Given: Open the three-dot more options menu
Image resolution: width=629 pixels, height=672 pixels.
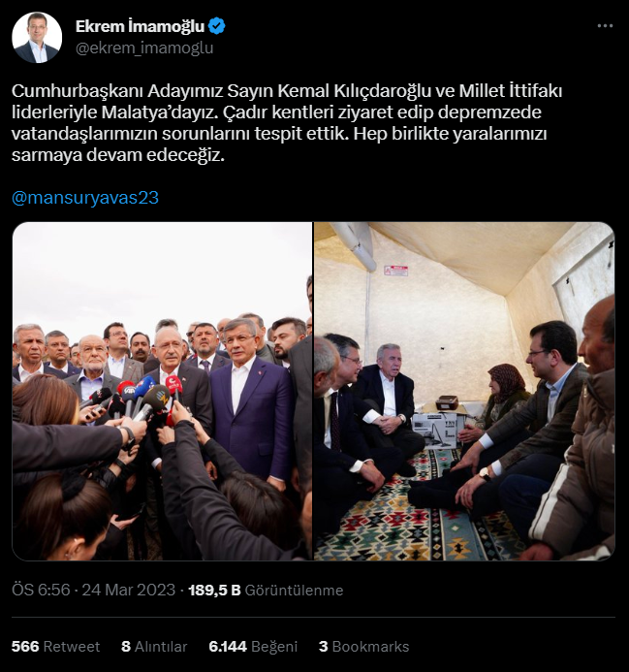Looking at the screenshot, I should (x=605, y=26).
